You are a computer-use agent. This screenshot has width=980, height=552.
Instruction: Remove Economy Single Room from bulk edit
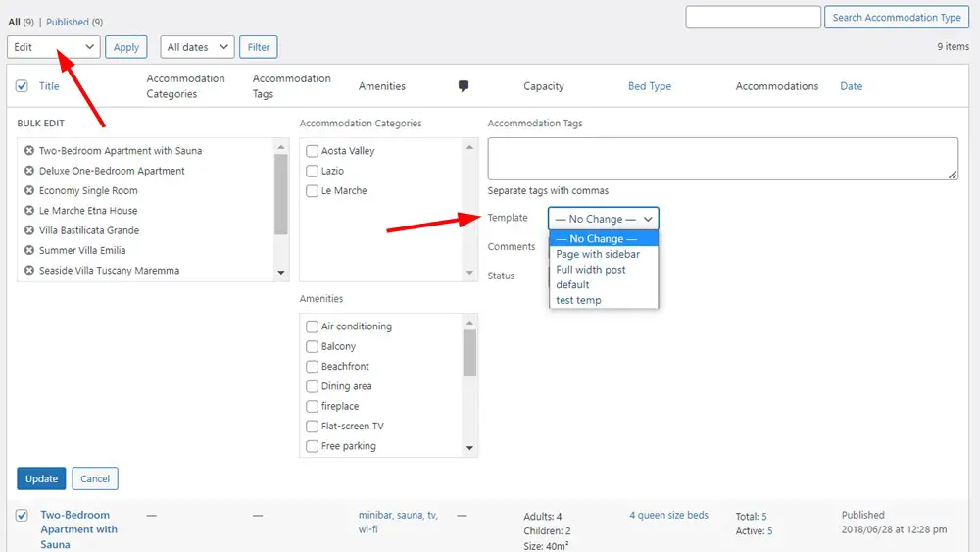(x=28, y=190)
